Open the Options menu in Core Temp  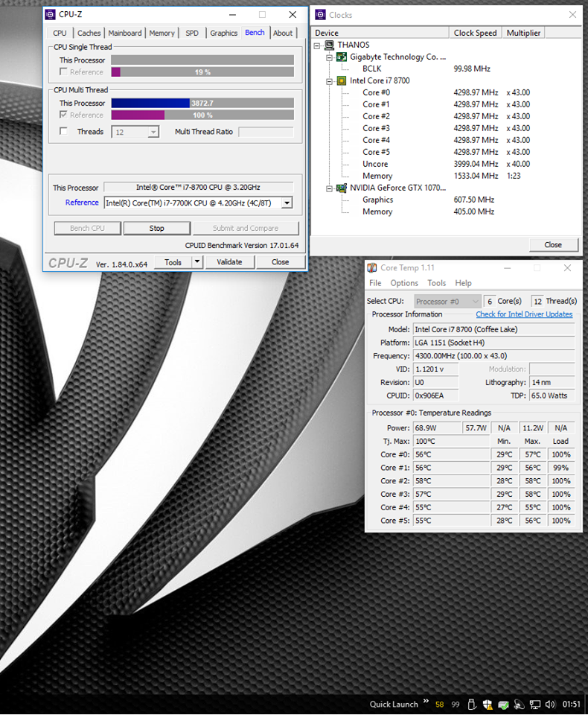click(x=404, y=283)
